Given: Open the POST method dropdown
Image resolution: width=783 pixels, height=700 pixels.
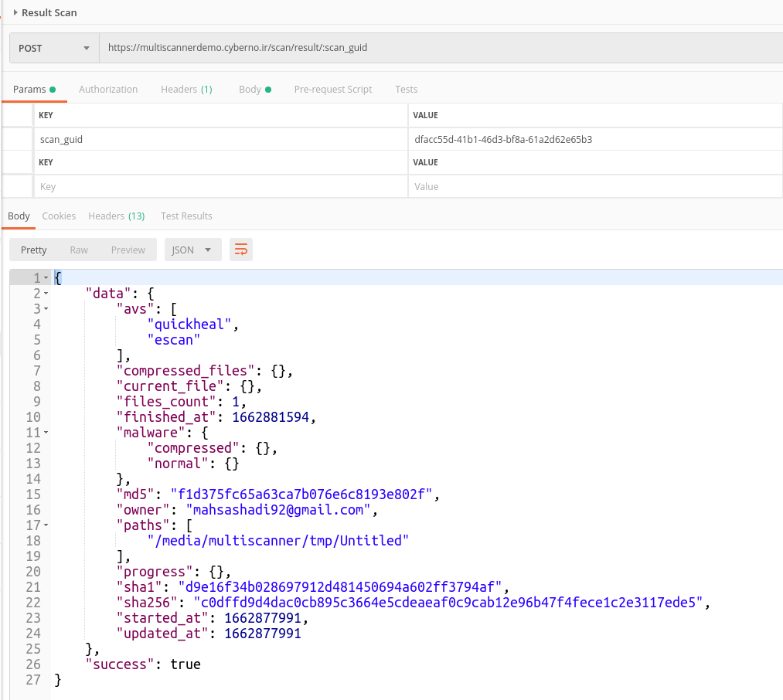Looking at the screenshot, I should pyautogui.click(x=54, y=48).
